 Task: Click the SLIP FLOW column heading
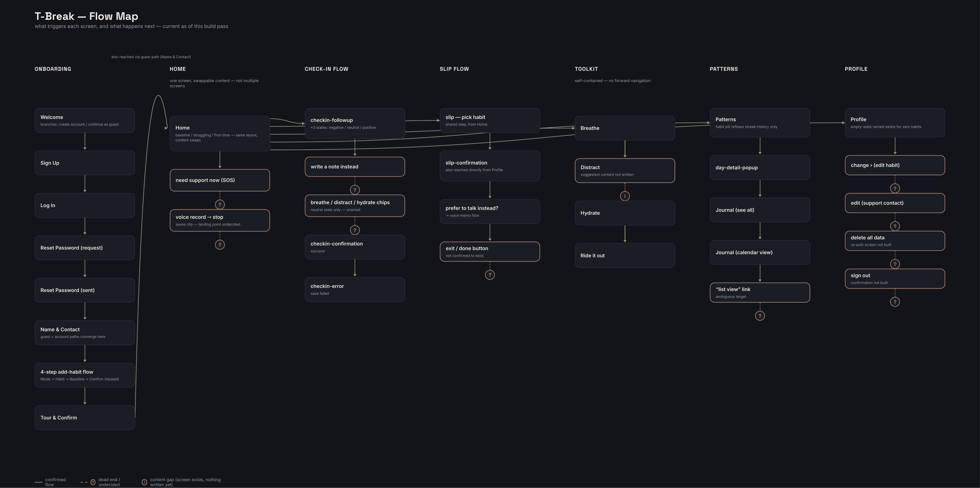coord(454,69)
